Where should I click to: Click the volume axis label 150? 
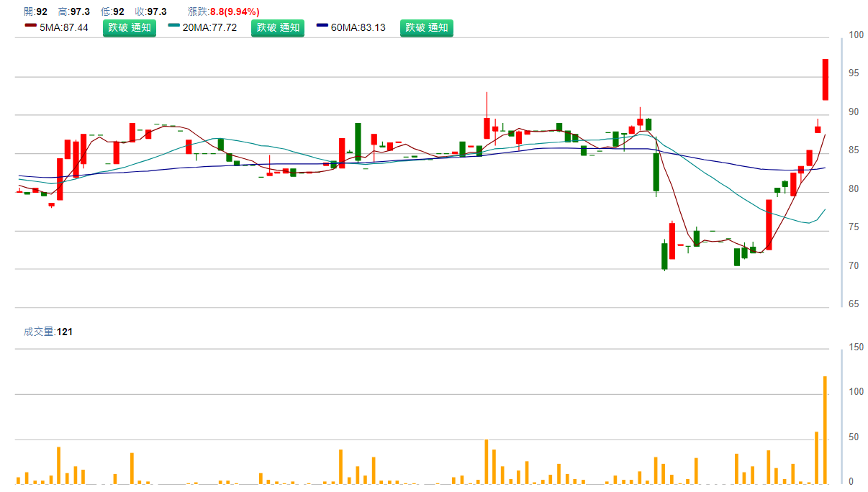tap(856, 347)
